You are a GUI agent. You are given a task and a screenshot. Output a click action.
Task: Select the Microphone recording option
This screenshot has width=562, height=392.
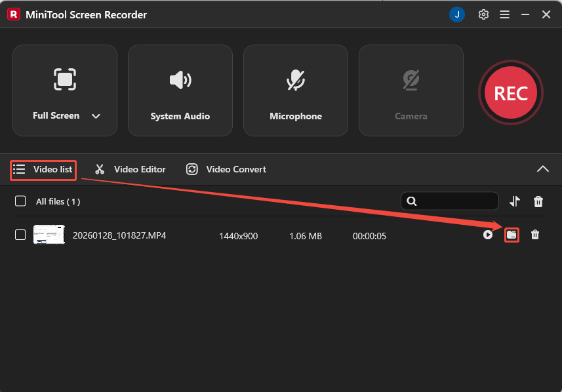click(295, 90)
